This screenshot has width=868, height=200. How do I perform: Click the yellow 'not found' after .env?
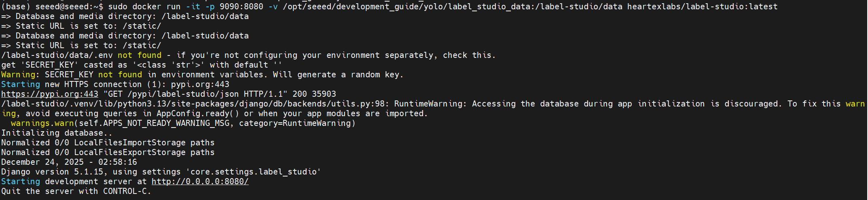click(140, 55)
